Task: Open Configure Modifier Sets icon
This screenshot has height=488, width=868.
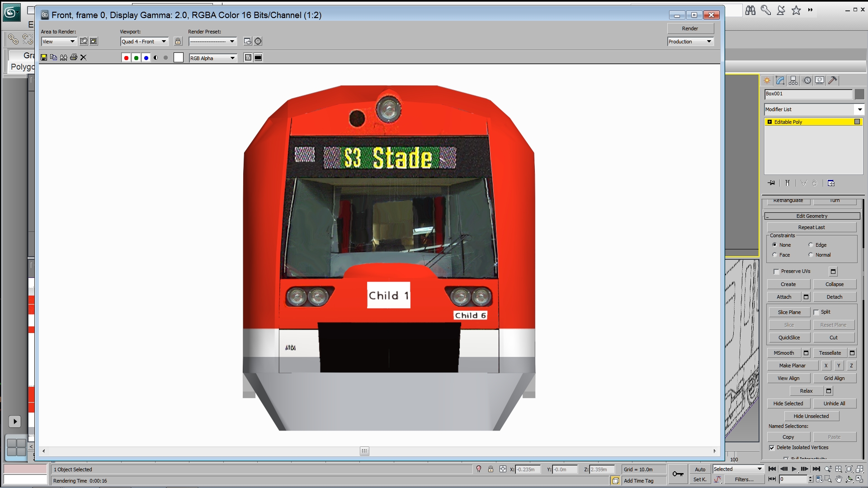Action: click(831, 183)
